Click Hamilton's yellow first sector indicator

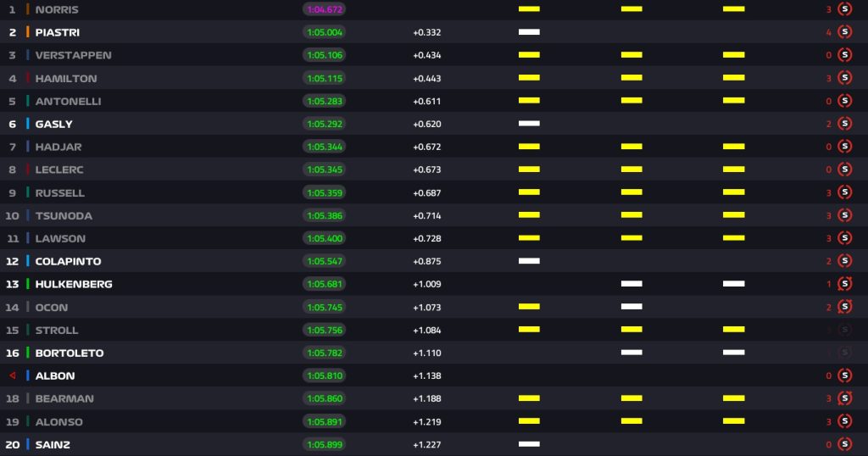tap(529, 77)
